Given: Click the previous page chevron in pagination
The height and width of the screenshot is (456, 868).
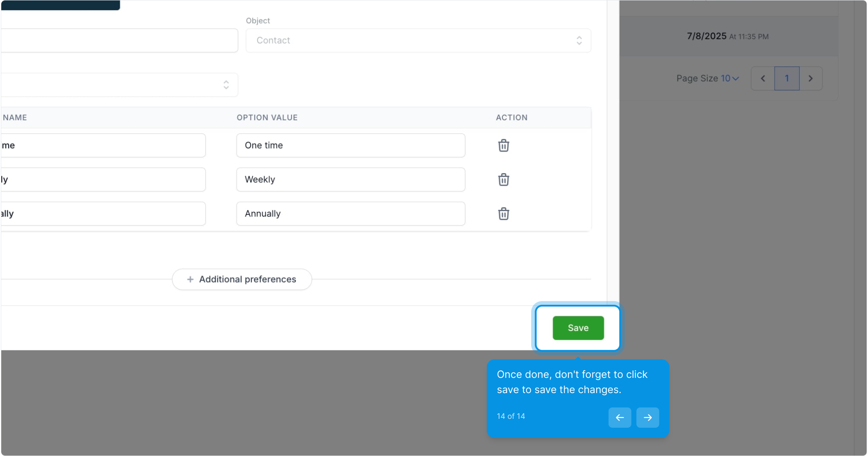Looking at the screenshot, I should click(x=763, y=79).
